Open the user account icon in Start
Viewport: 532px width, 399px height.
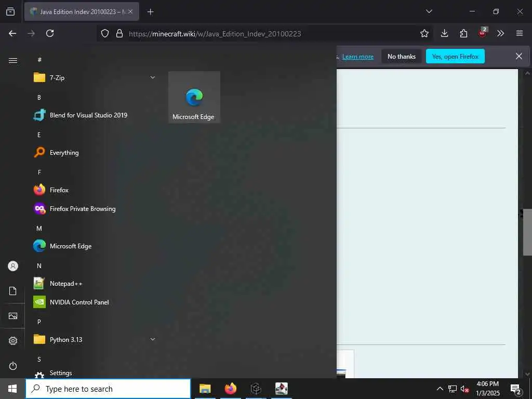[13, 266]
